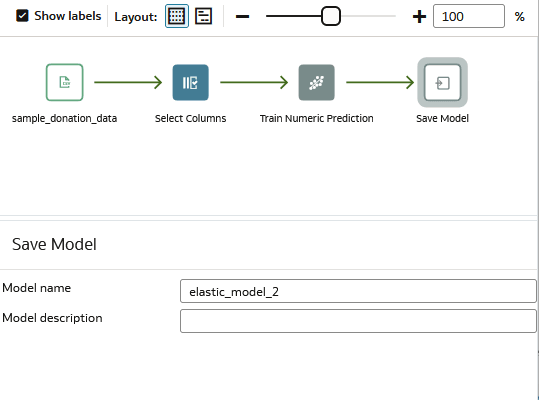Screen dimensions: 539x400
Task: Click the Save Model label under the node
Action: [x=442, y=119]
